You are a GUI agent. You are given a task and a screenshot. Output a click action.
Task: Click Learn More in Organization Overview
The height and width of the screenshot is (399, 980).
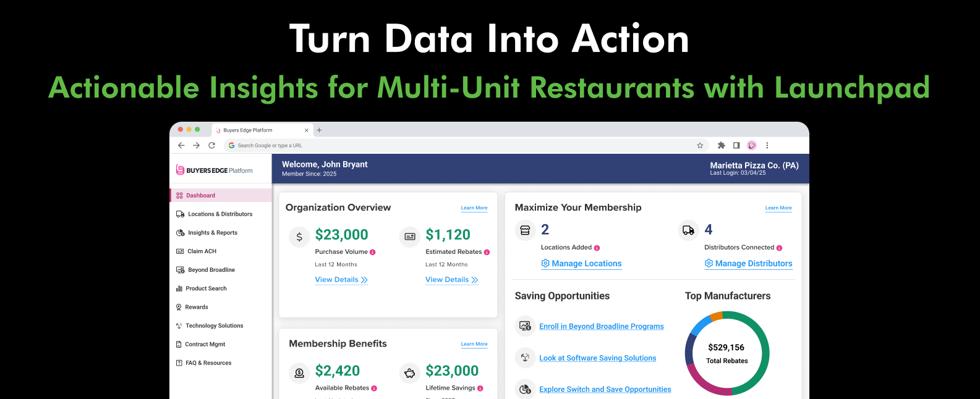pyautogui.click(x=474, y=208)
